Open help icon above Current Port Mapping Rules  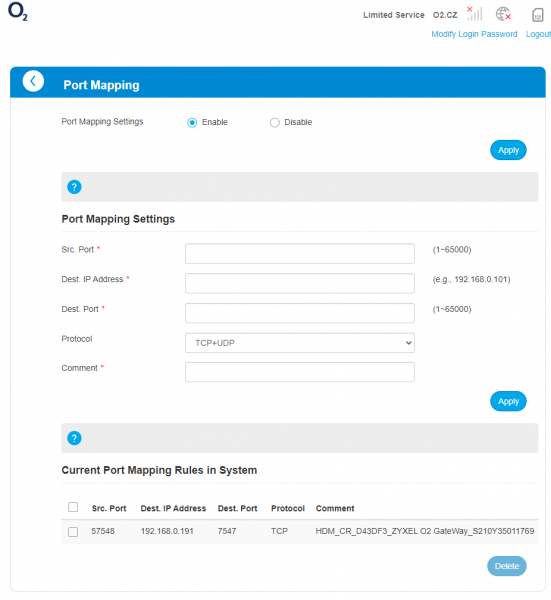coord(74,438)
